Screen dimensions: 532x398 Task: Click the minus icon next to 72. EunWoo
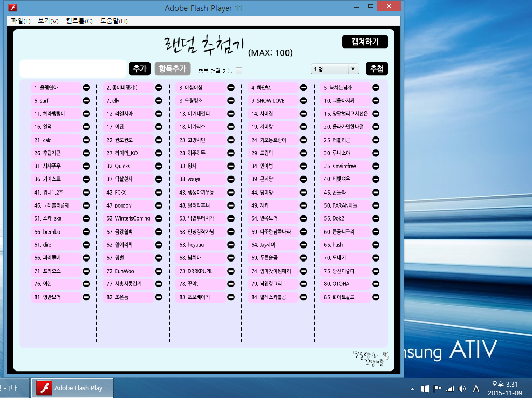pyautogui.click(x=158, y=271)
